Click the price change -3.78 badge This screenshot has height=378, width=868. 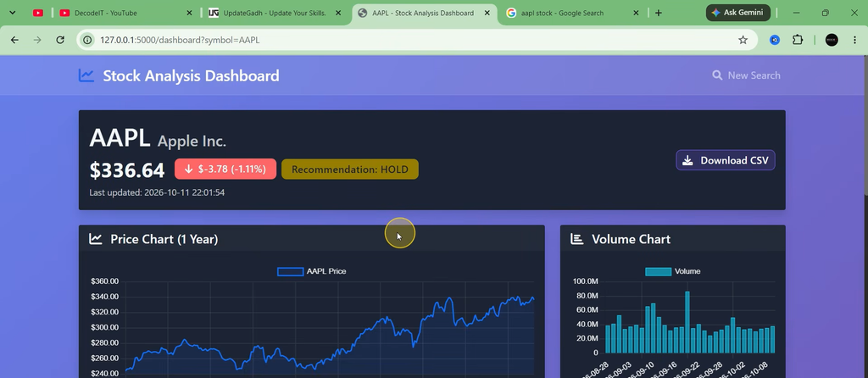point(225,169)
